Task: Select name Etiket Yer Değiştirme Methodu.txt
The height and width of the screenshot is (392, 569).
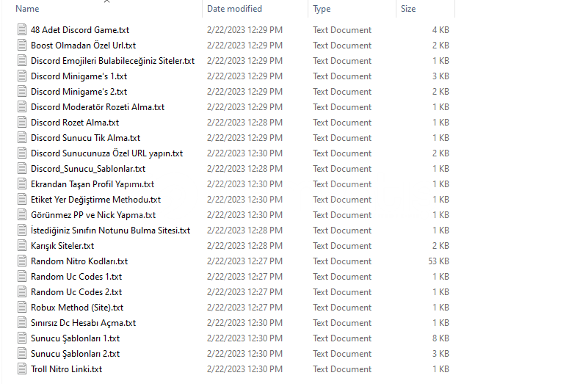Action: [x=95, y=200]
